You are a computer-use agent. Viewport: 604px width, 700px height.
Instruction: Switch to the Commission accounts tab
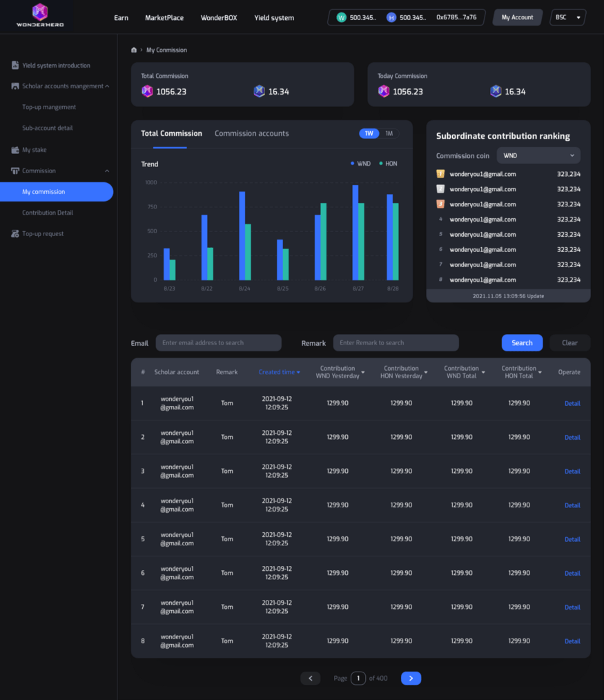251,133
